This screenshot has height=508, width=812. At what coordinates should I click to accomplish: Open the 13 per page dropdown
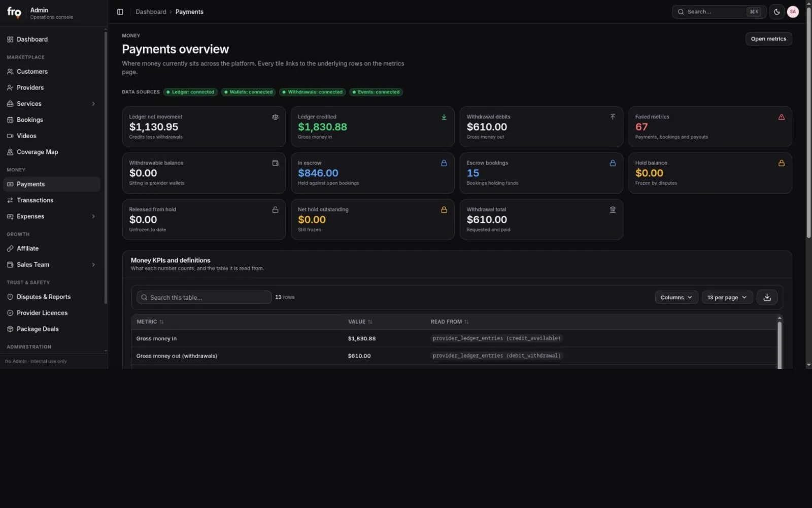click(727, 297)
